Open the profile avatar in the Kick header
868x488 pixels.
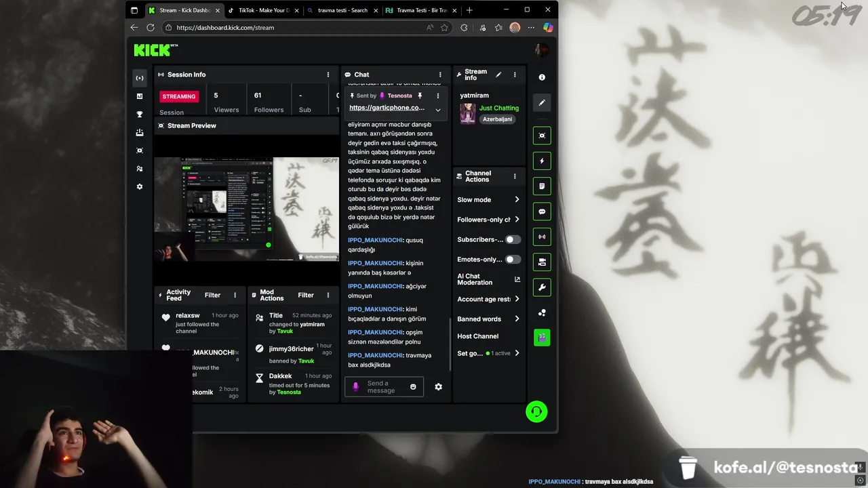tap(542, 49)
